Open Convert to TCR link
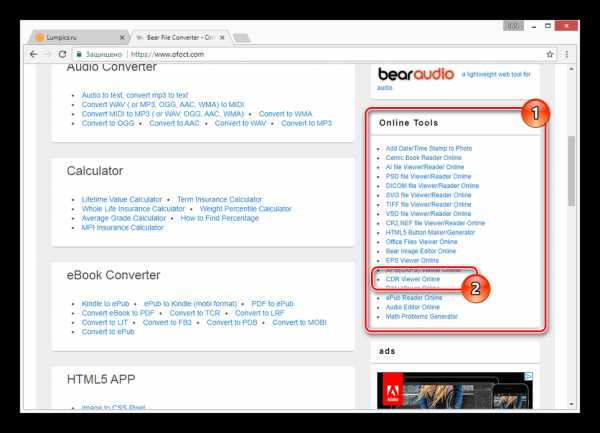600x433 pixels. click(195, 313)
